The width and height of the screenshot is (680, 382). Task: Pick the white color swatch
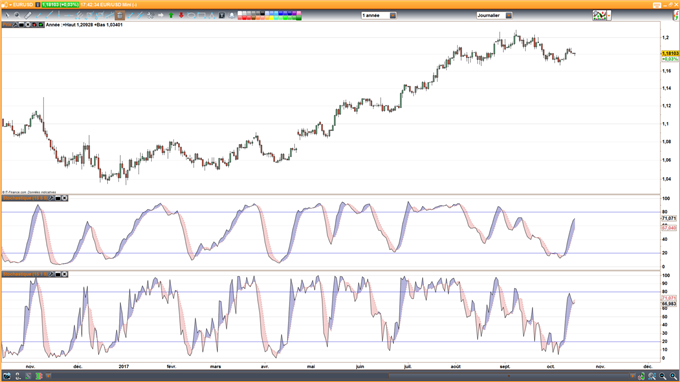tap(240, 13)
